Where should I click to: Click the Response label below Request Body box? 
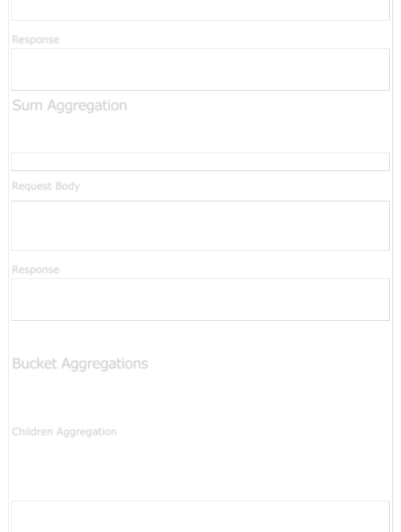35,269
